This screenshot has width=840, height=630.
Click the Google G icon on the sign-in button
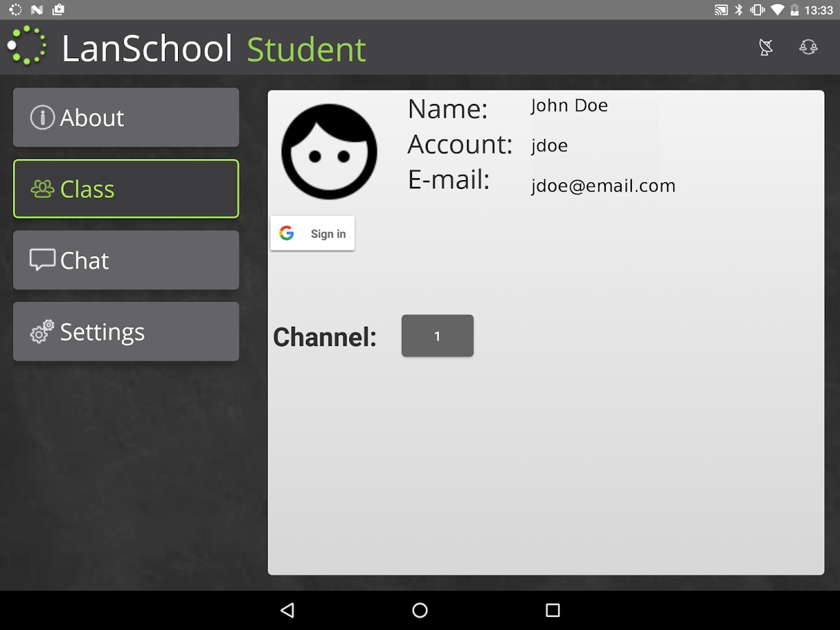point(287,233)
